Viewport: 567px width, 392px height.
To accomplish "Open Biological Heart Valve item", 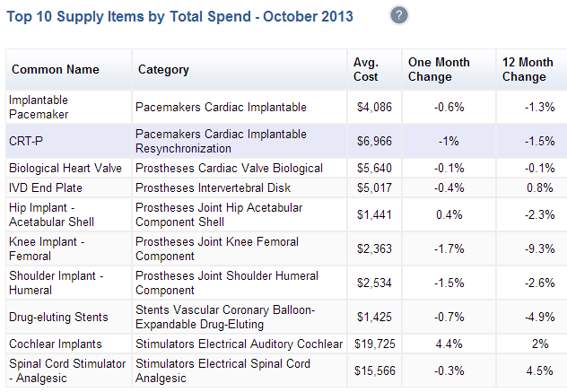I will coord(63,169).
